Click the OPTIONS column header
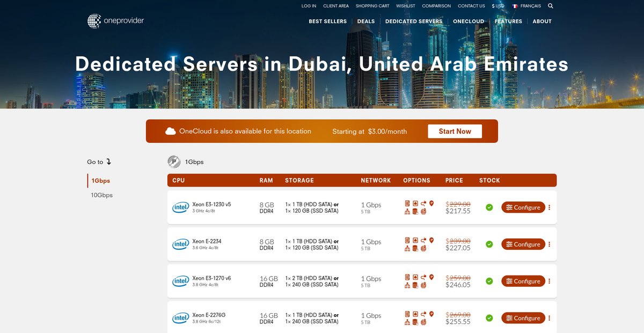The width and height of the screenshot is (644, 333). (416, 180)
